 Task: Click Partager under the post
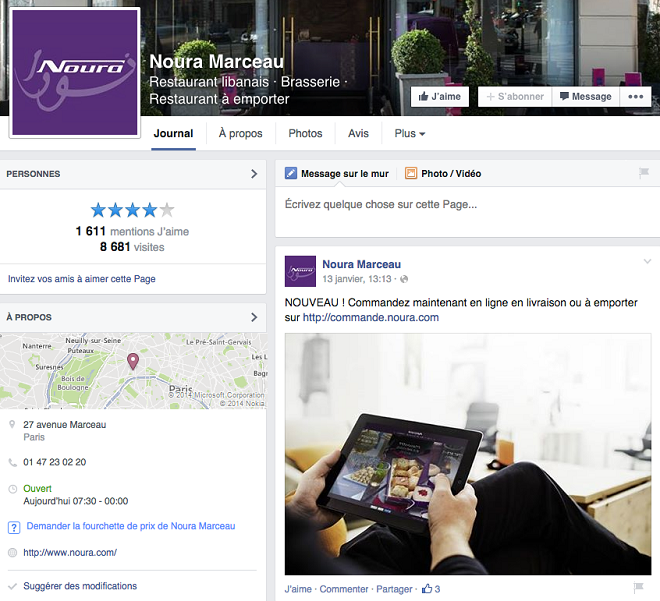(x=394, y=589)
